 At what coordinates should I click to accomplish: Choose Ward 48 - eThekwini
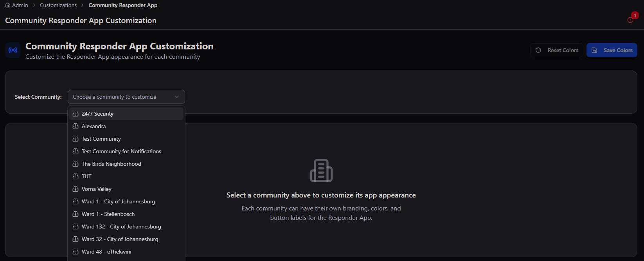click(126, 252)
